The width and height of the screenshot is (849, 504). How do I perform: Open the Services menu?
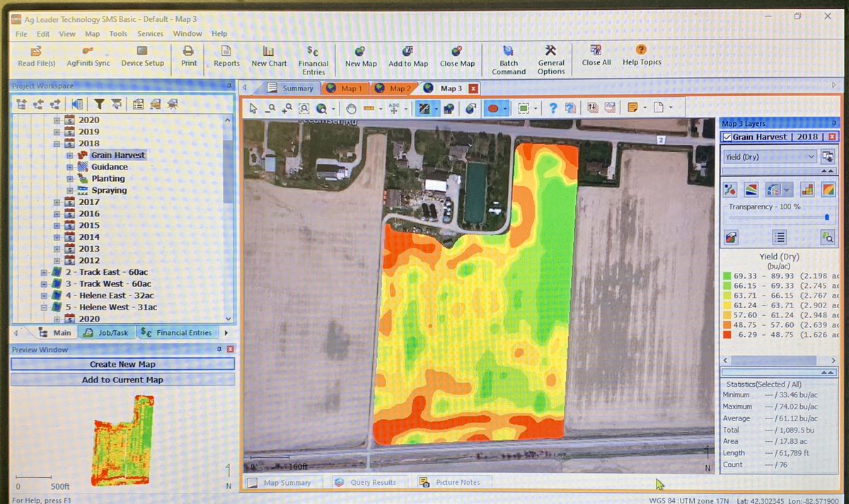pyautogui.click(x=150, y=34)
